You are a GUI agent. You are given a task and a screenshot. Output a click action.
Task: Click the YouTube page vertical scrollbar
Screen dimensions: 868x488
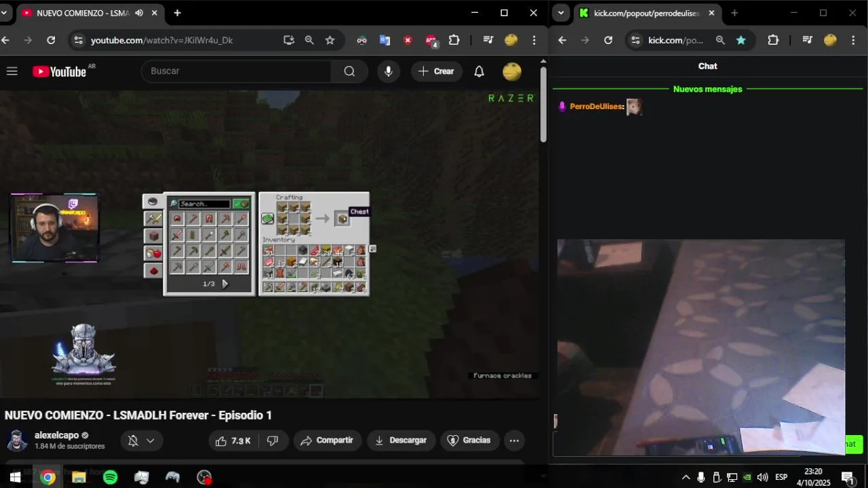coord(543,105)
